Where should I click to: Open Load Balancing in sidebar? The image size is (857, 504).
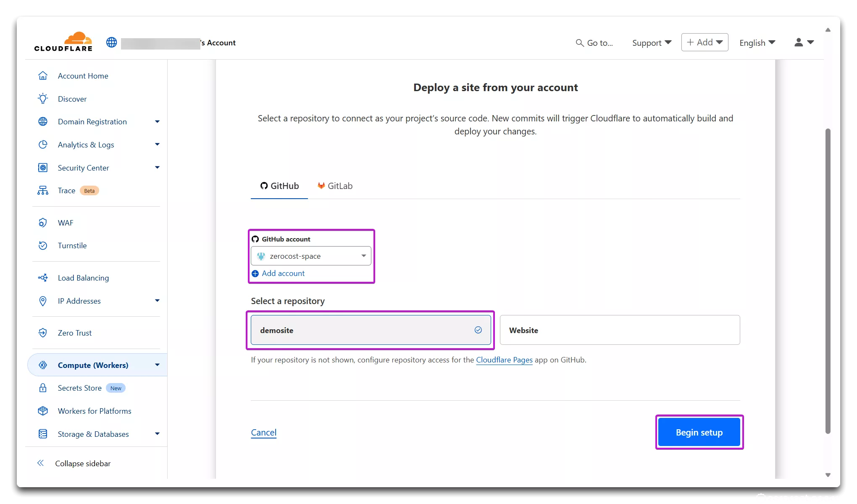pos(83,278)
